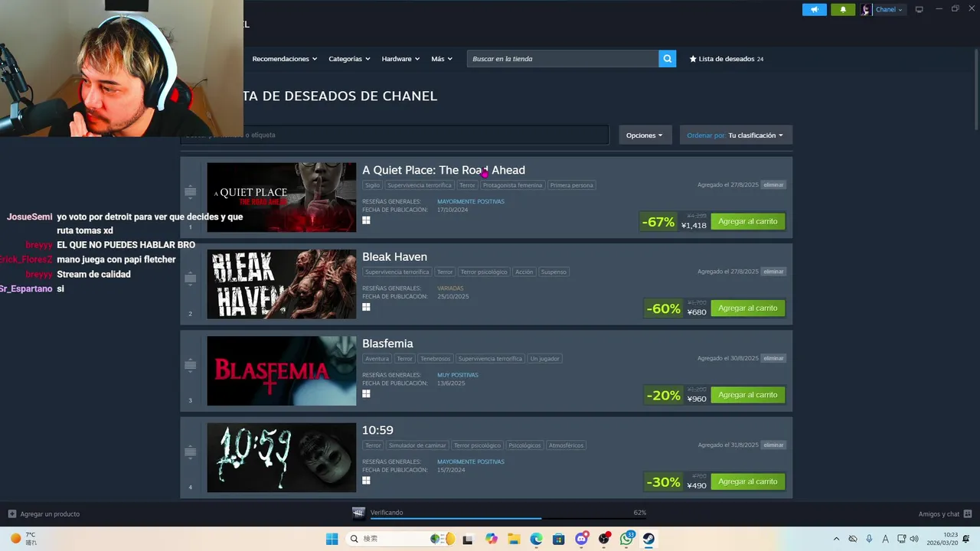Image resolution: width=980 pixels, height=551 pixels.
Task: Grab reorder handle for 10:59
Action: 191,452
